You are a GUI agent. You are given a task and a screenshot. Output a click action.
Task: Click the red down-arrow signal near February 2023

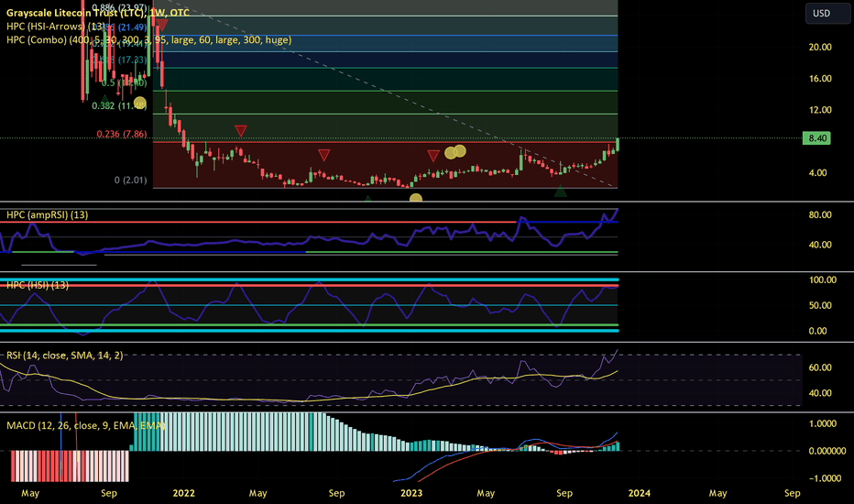(433, 157)
